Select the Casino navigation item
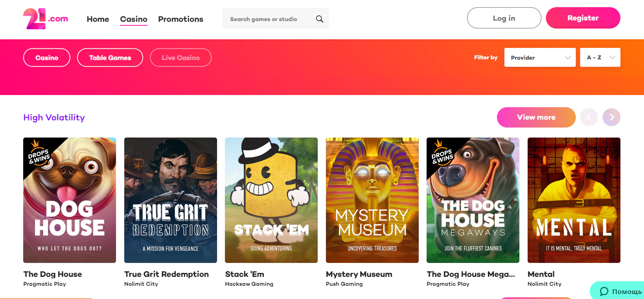Viewport: 644px width, 299px height. tap(134, 19)
